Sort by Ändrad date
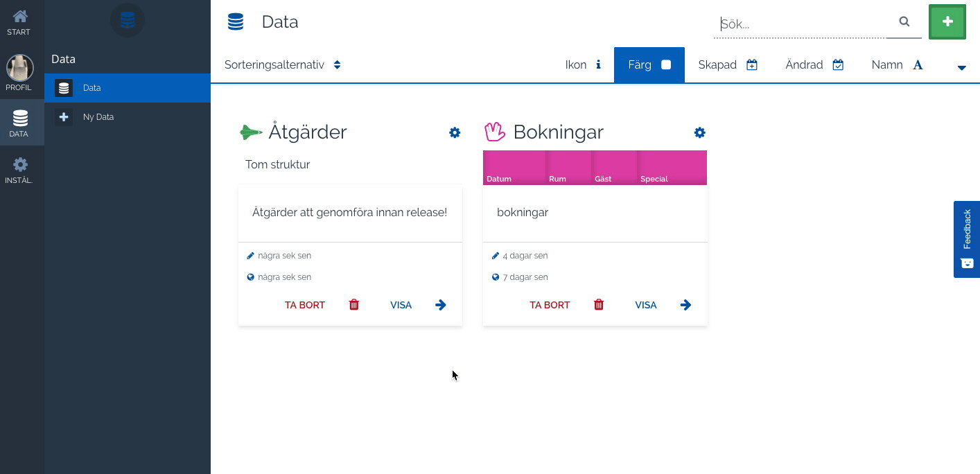 pos(814,65)
